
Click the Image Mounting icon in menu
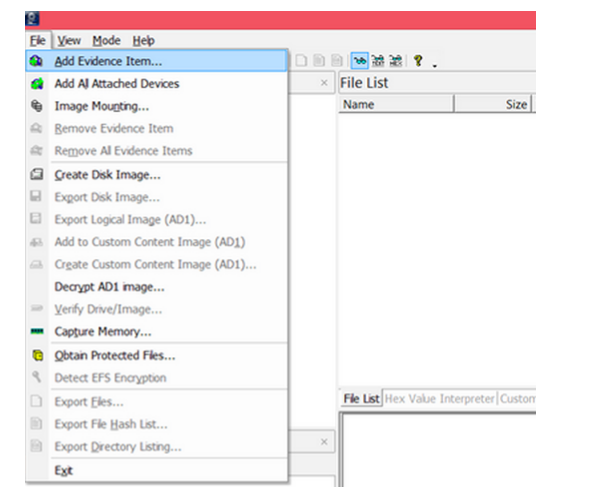tap(36, 106)
